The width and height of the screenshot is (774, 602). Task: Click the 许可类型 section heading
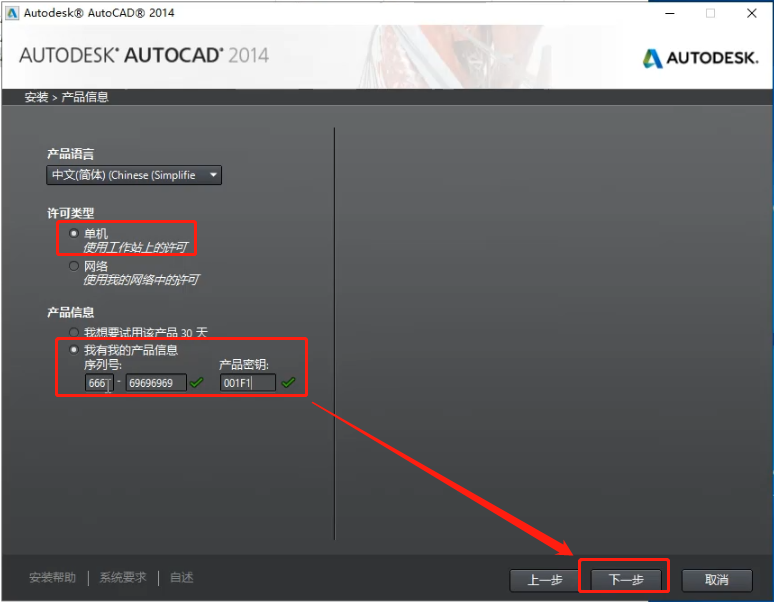(x=71, y=213)
